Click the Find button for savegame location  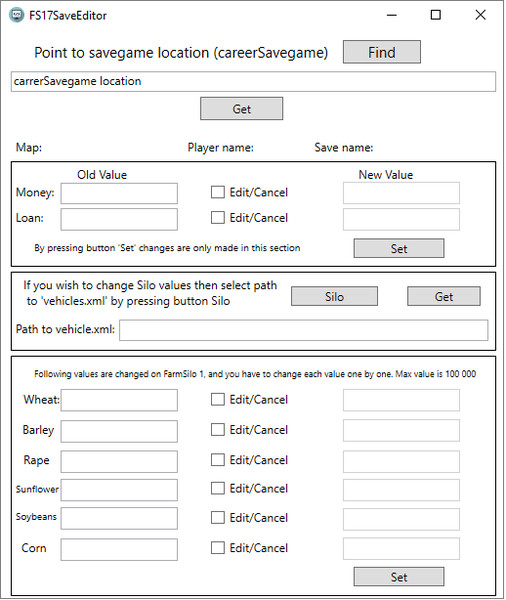382,52
